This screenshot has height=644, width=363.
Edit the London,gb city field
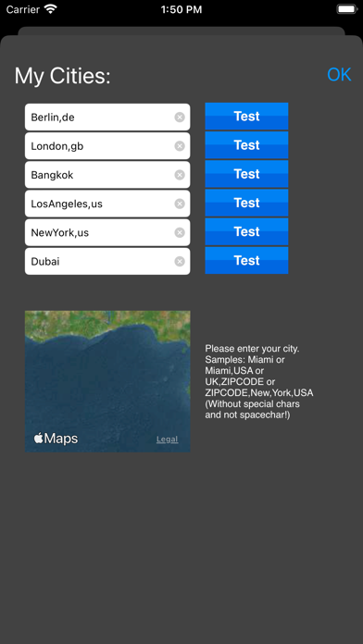tap(107, 146)
